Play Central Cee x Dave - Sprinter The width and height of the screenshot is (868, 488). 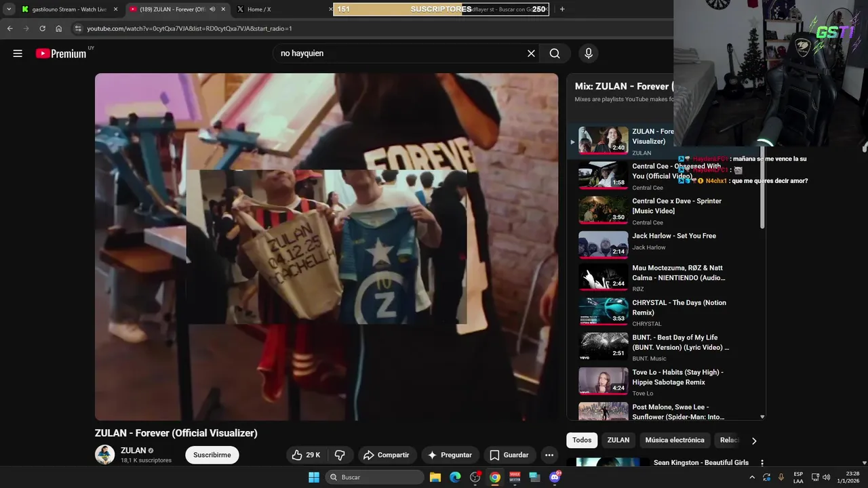667,211
